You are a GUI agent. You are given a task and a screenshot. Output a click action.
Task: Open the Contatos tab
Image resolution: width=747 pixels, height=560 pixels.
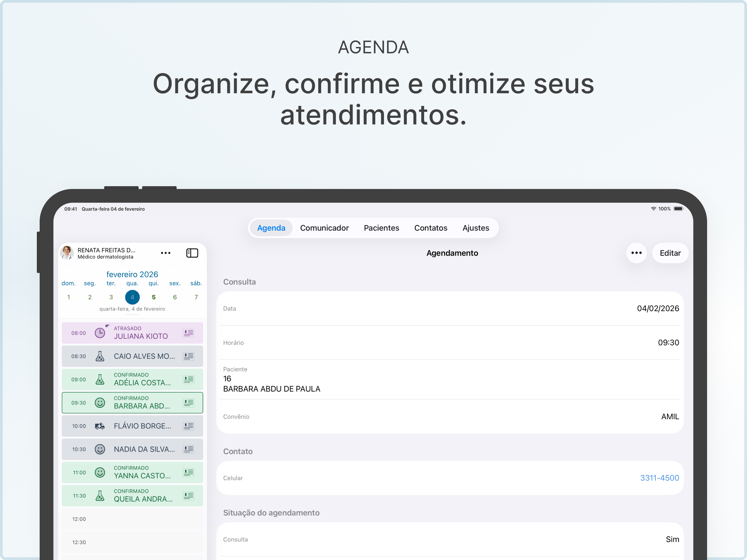point(431,228)
